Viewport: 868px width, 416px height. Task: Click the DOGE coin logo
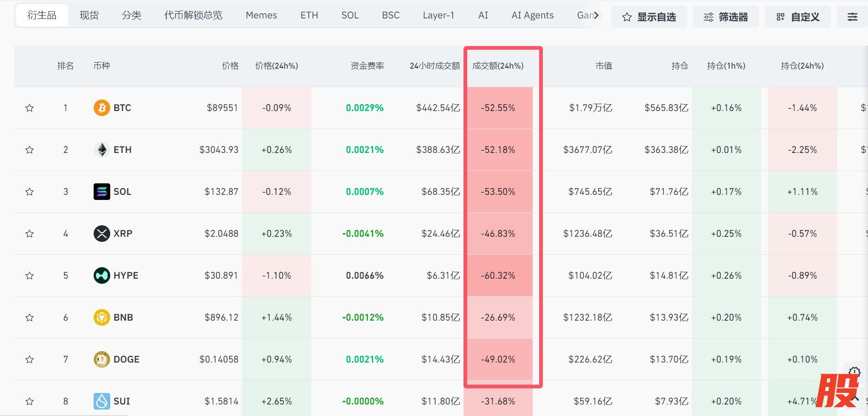tap(101, 359)
